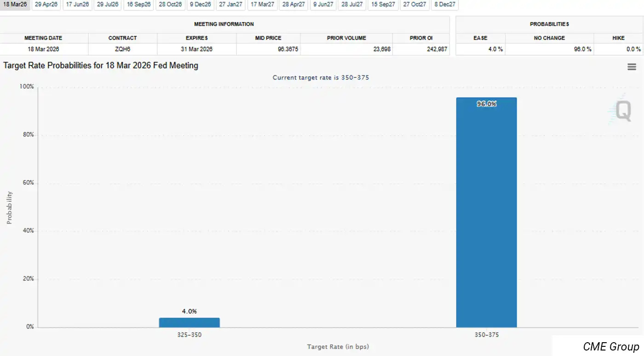Screen dimensions: 644x356
Task: Select the 15 Sep27 meeting tab
Action: click(x=383, y=5)
